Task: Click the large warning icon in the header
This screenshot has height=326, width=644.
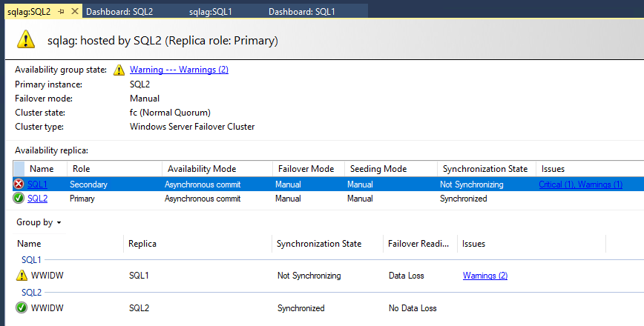Action: 27,40
